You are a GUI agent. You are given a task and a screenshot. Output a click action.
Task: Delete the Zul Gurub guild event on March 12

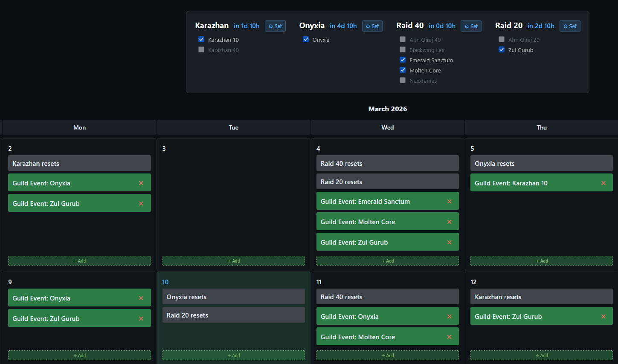click(x=603, y=317)
